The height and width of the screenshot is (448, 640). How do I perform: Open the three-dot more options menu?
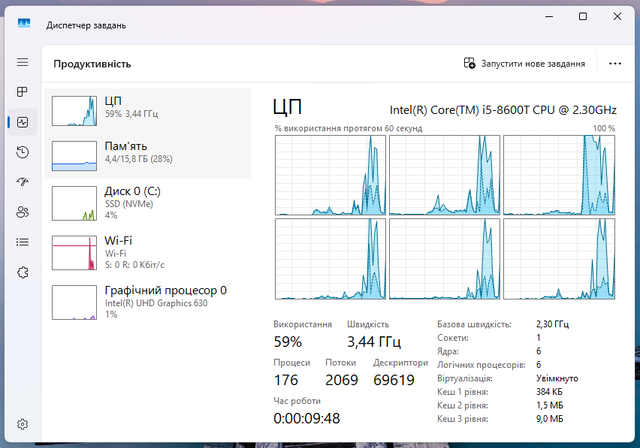click(x=615, y=64)
